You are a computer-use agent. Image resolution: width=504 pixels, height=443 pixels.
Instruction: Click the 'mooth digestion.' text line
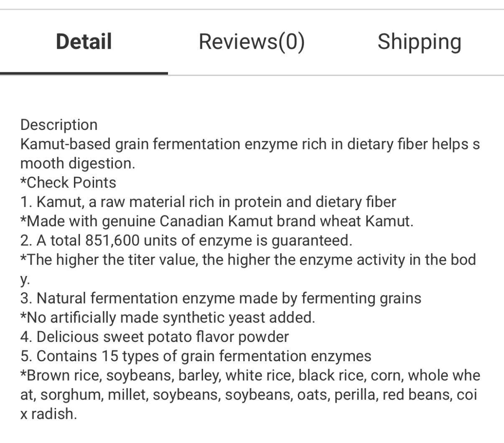[78, 163]
